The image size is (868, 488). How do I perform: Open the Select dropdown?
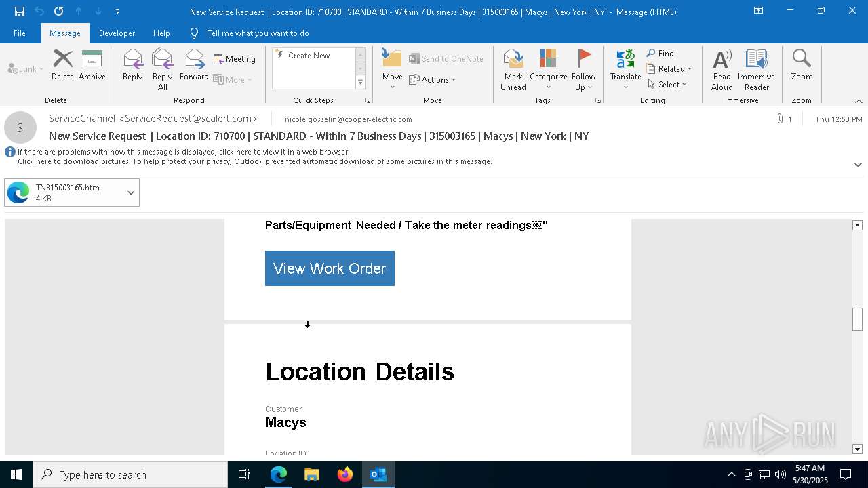click(667, 85)
